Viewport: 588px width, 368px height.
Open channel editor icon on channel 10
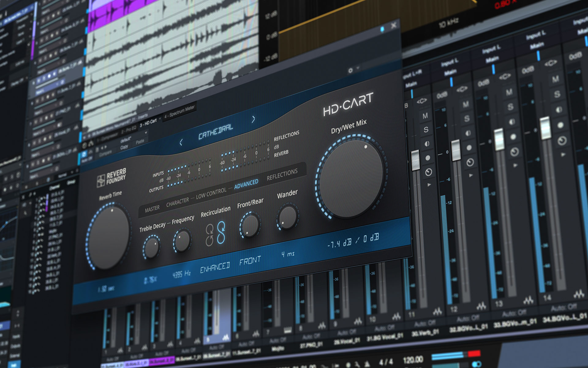pos(397,316)
